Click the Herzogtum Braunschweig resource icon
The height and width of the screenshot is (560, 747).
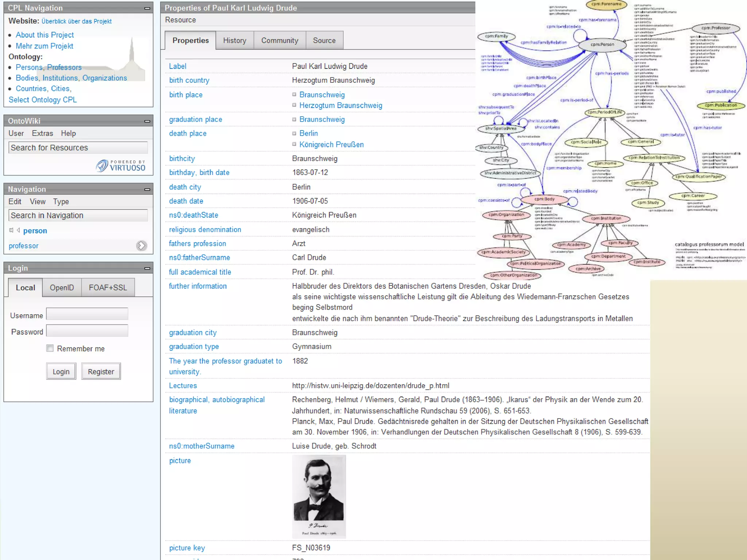tap(294, 105)
